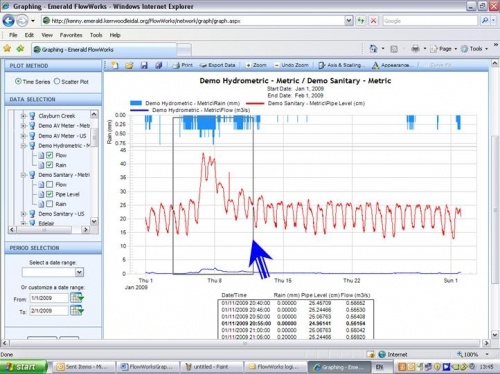
Task: Go back with the browser Back arrow
Action: [8, 21]
